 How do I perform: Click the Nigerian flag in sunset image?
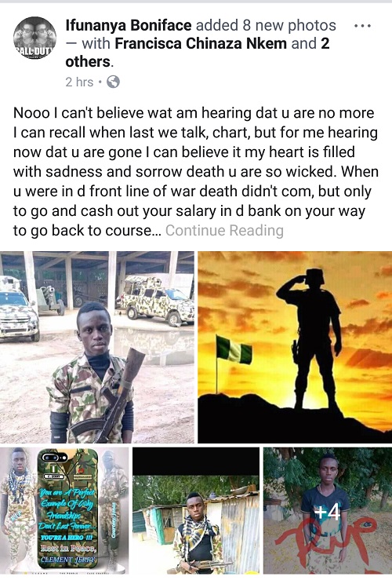click(234, 349)
